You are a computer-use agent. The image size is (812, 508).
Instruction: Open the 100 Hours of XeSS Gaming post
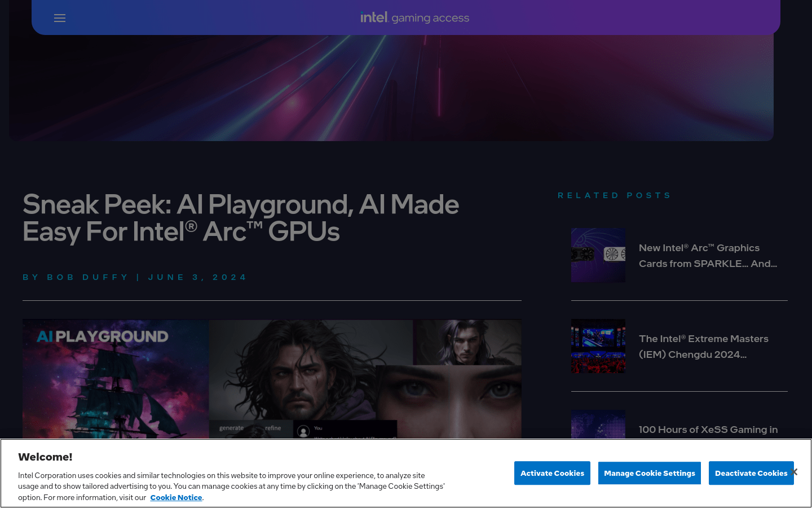708,430
